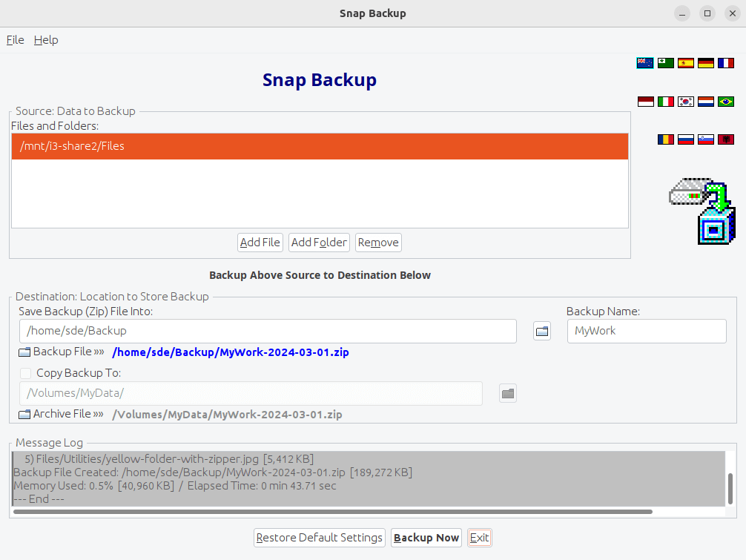This screenshot has height=560, width=746.
Task: Open the File menu
Action: pyautogui.click(x=16, y=40)
